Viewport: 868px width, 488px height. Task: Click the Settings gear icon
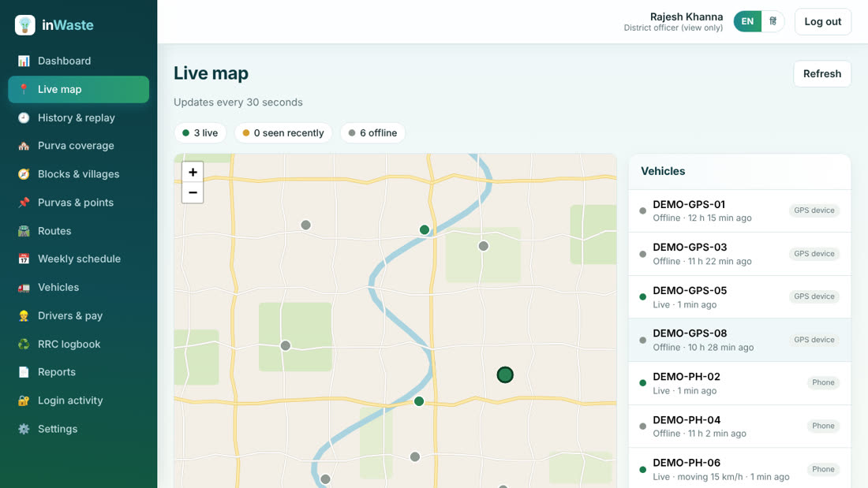point(23,429)
